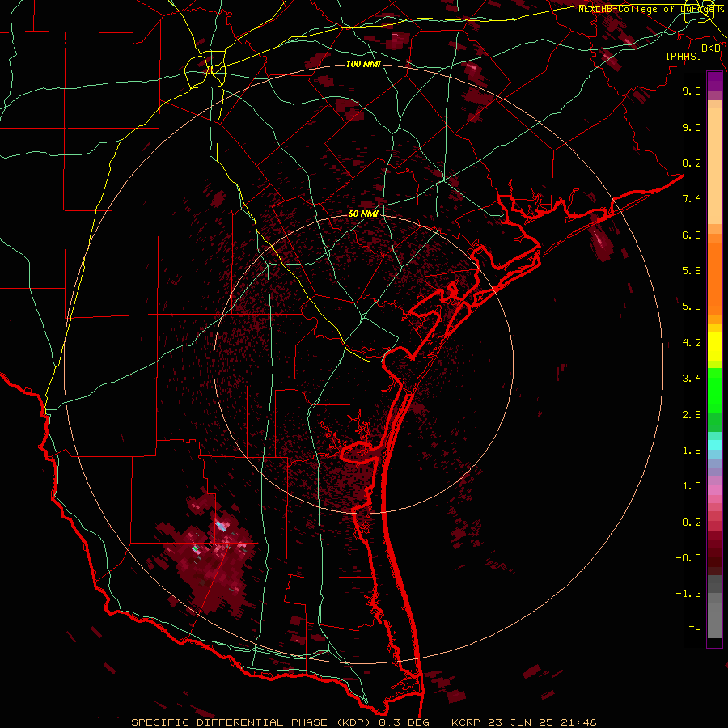This screenshot has height=728, width=728.
Task: Click the cyan segment of the color bar
Action: pyautogui.click(x=714, y=445)
